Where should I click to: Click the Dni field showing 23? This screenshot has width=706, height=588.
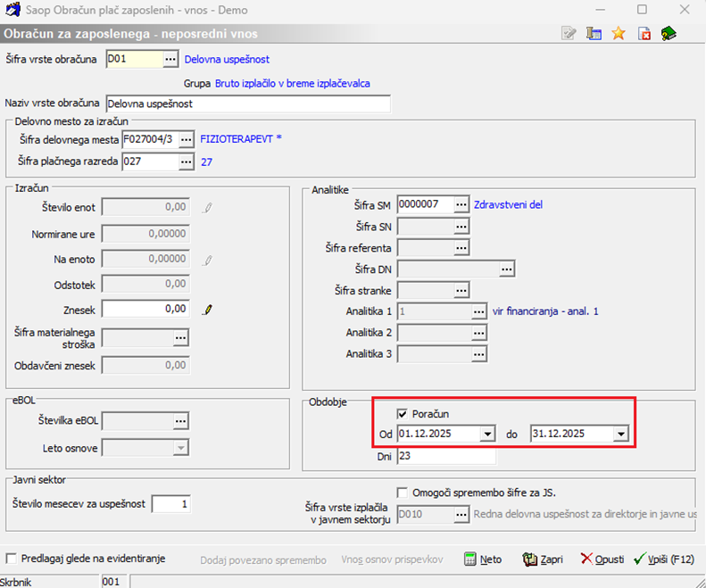click(x=446, y=456)
